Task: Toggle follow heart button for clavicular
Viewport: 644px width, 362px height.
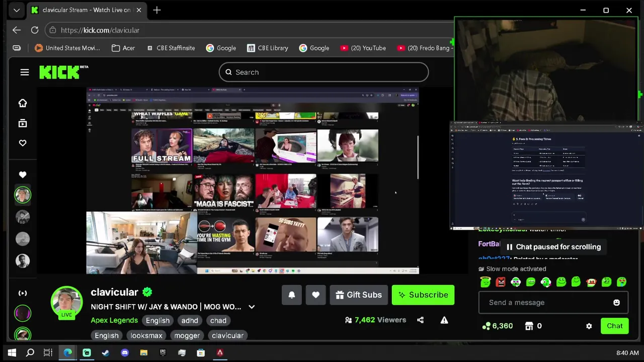Action: click(x=316, y=295)
